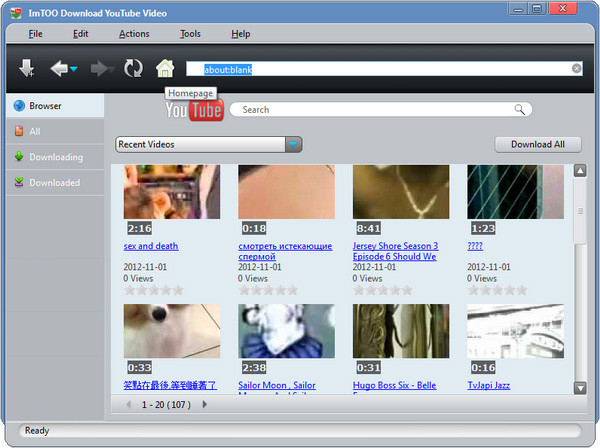The image size is (600, 448).
Task: Click the scrollbar down arrow
Action: [x=580, y=388]
